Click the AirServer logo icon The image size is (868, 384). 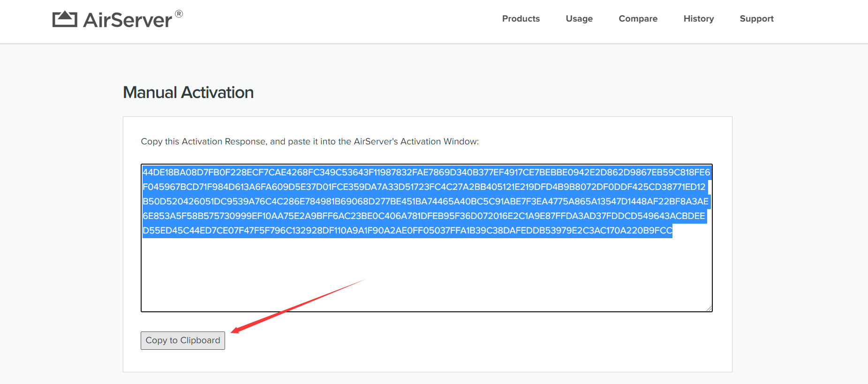pyautogui.click(x=65, y=19)
